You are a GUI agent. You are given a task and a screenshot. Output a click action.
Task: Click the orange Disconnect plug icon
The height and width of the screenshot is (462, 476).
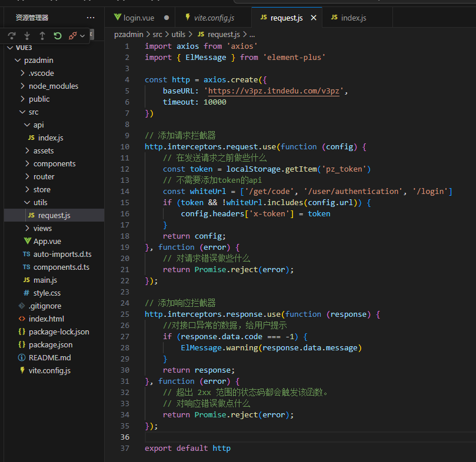click(72, 36)
